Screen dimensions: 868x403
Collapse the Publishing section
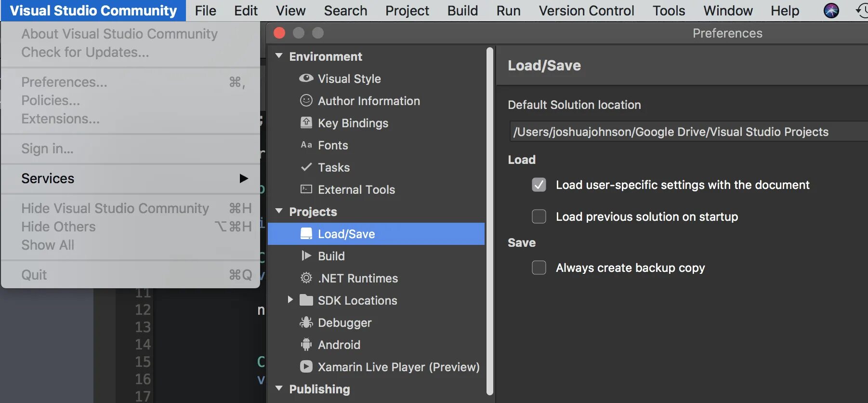pos(279,389)
